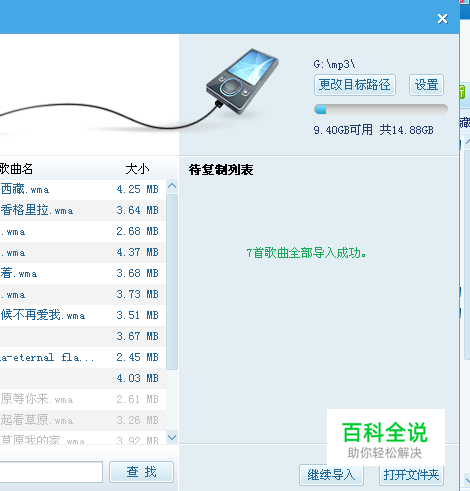Click the song list scrollbar thumb
Image resolution: width=470 pixels, height=491 pixels.
coord(172,282)
